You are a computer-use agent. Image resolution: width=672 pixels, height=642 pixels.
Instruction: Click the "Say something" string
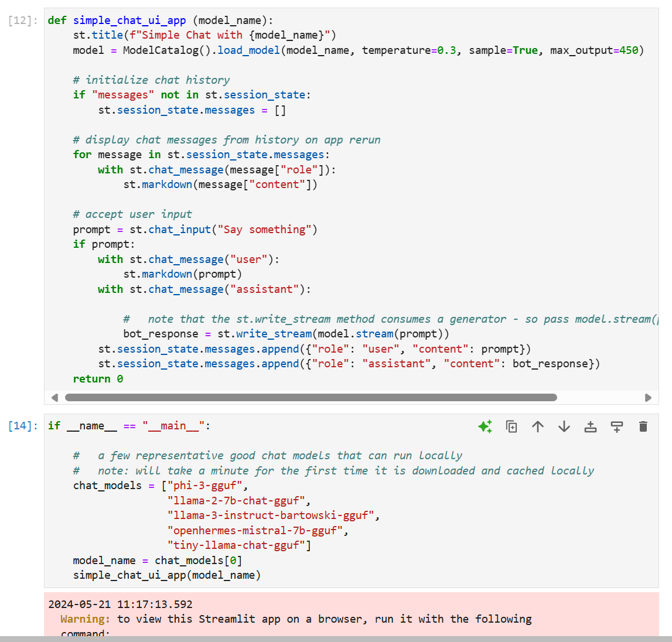pyautogui.click(x=264, y=230)
